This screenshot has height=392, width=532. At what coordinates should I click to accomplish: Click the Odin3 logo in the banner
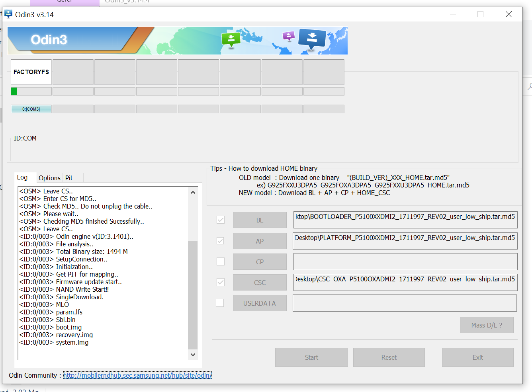click(x=49, y=40)
